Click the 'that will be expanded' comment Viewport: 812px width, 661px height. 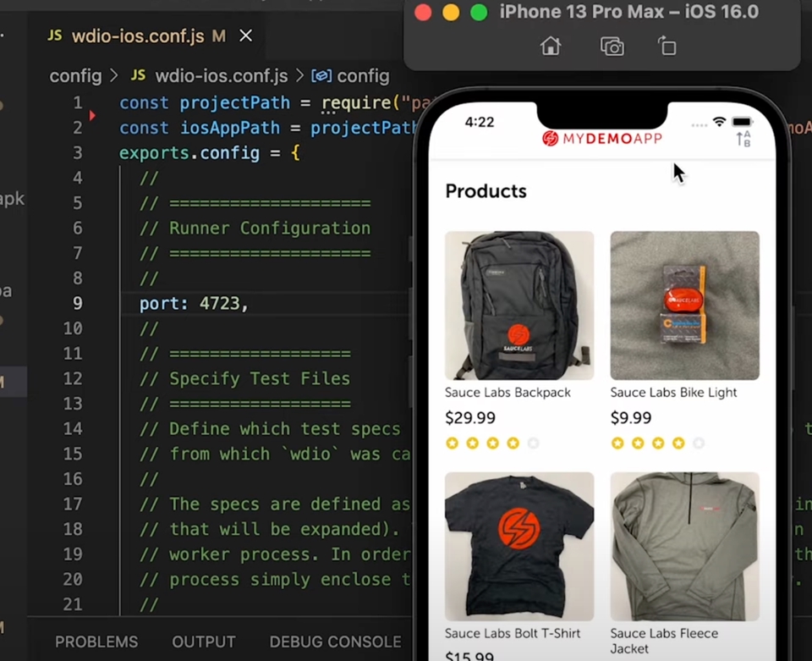click(269, 530)
